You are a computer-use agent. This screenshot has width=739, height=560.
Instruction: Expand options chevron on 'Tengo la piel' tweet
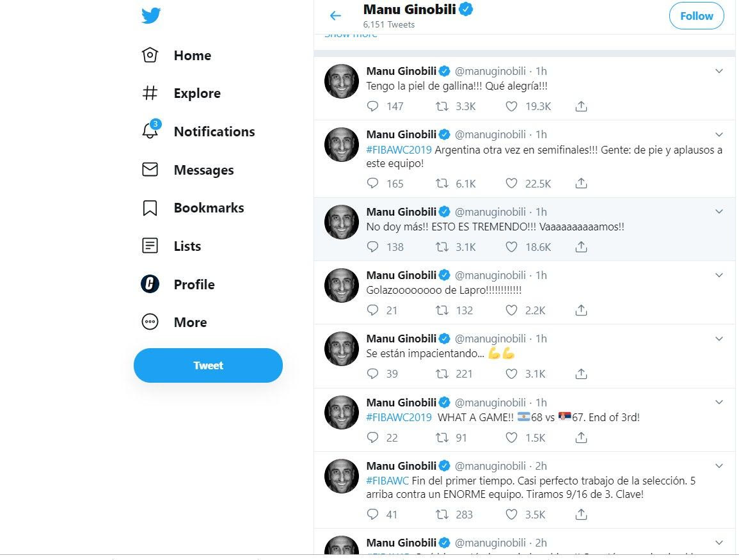[x=719, y=71]
